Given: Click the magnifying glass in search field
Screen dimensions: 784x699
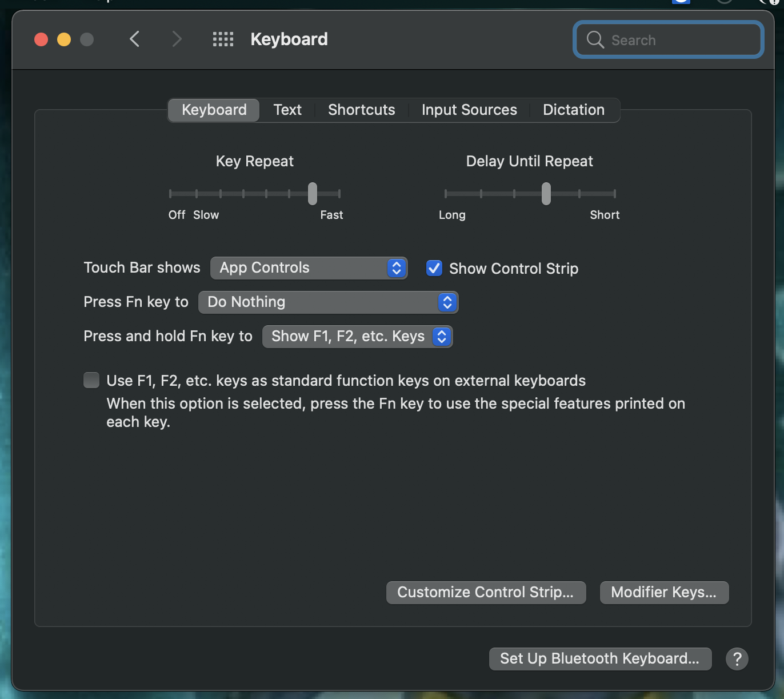Looking at the screenshot, I should coord(594,39).
